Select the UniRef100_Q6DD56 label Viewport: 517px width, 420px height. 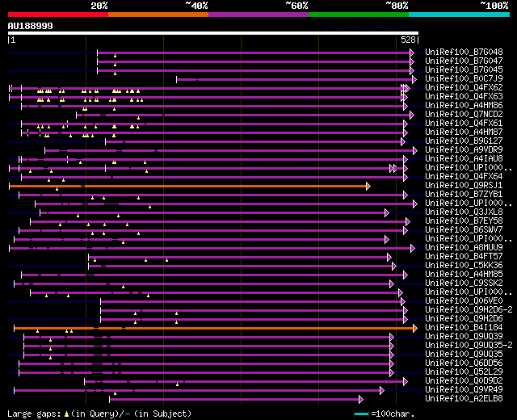(x=464, y=363)
